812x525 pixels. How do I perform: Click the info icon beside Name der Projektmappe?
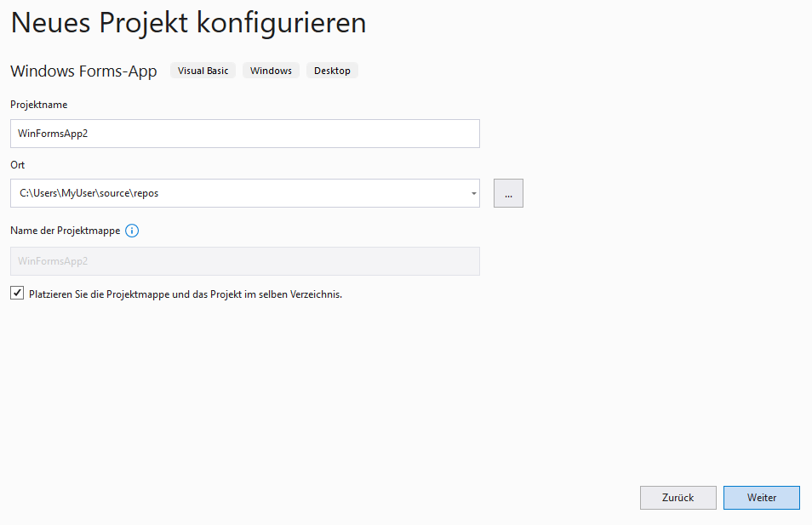[132, 231]
